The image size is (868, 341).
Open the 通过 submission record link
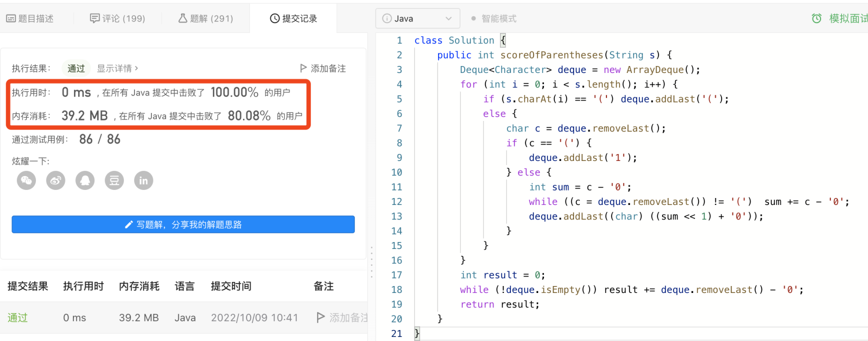click(x=17, y=318)
